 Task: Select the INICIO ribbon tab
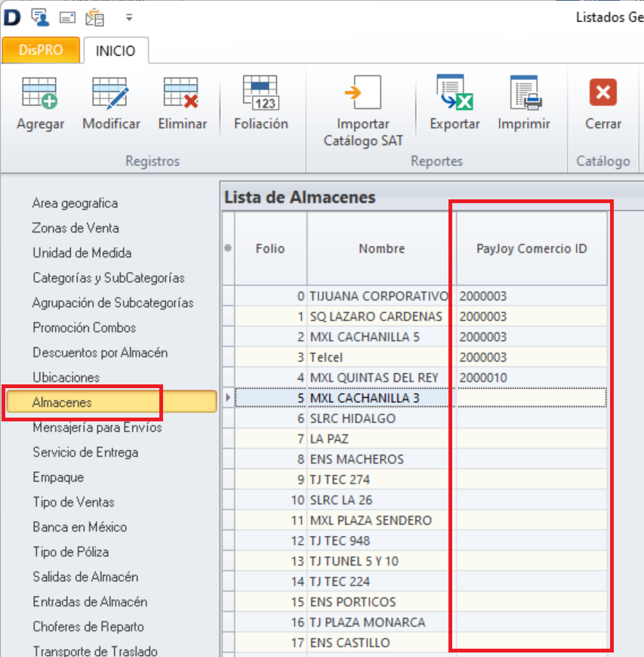[116, 51]
